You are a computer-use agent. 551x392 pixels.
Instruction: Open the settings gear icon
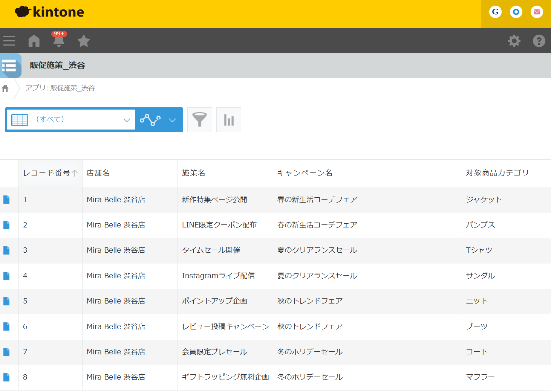tap(514, 41)
